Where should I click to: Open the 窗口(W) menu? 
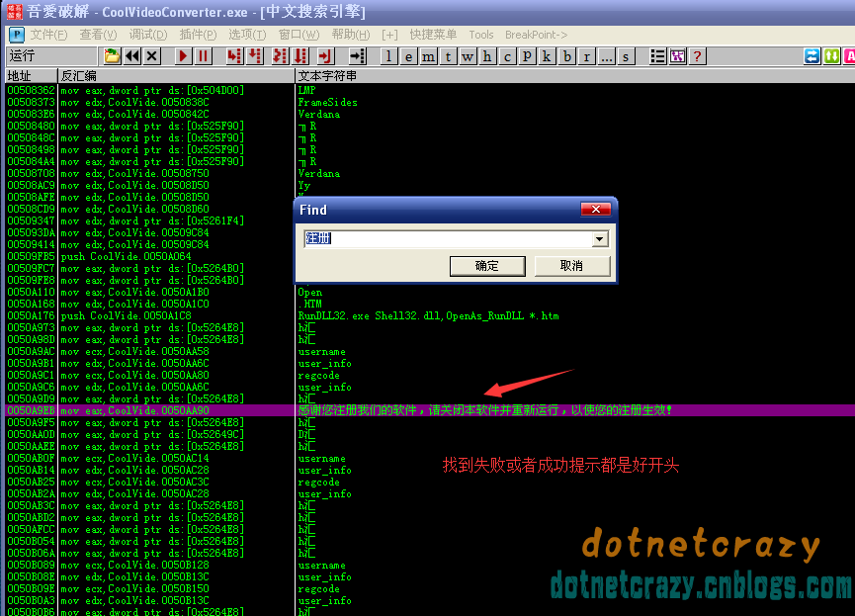[x=299, y=35]
